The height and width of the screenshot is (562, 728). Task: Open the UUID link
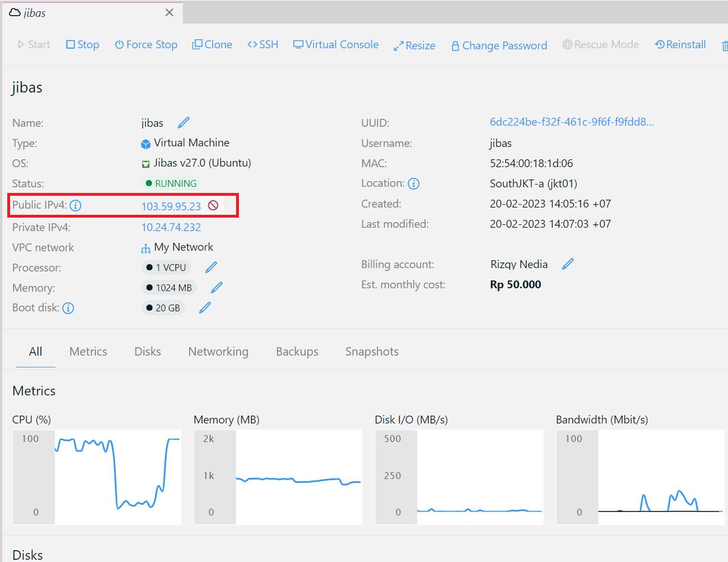(x=573, y=123)
